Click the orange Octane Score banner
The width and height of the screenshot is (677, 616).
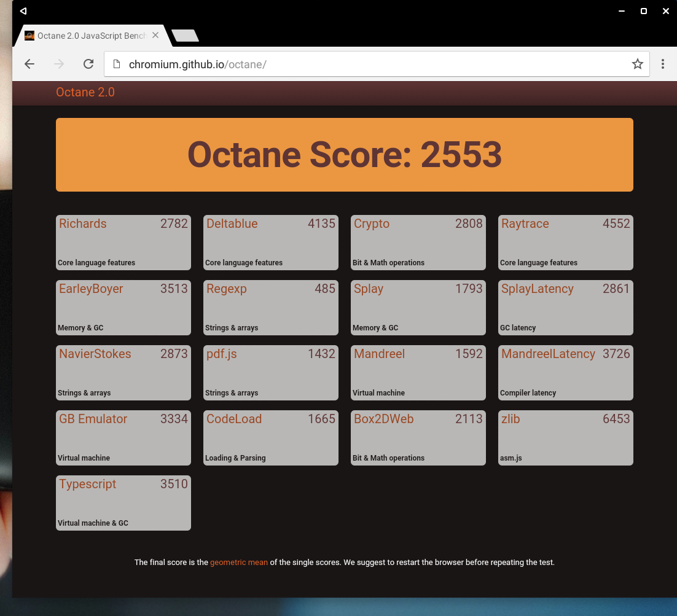coord(344,155)
